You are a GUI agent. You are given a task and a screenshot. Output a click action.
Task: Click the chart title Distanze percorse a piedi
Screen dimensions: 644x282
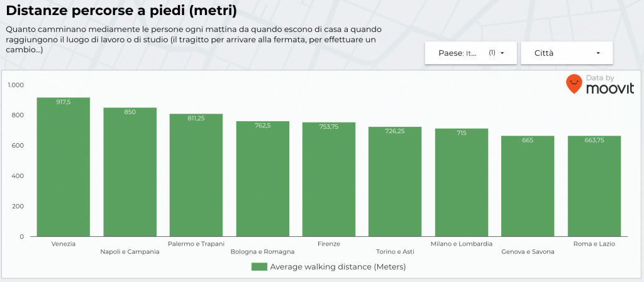point(121,11)
